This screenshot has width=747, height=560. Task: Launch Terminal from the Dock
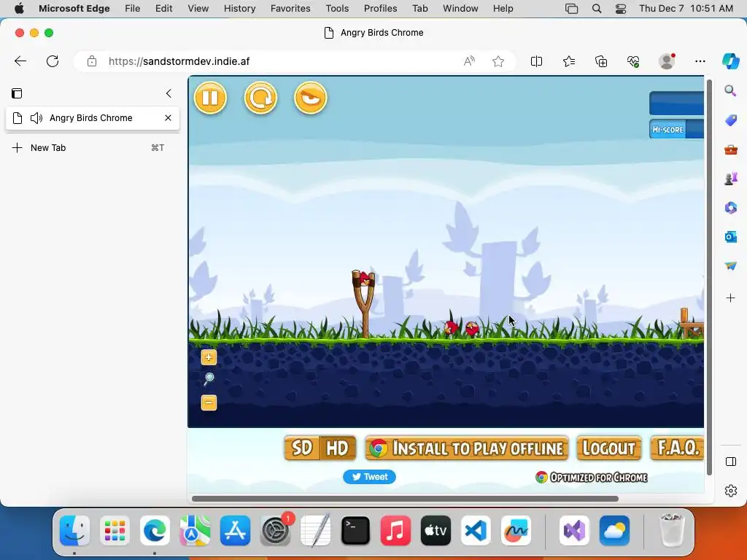[355, 531]
